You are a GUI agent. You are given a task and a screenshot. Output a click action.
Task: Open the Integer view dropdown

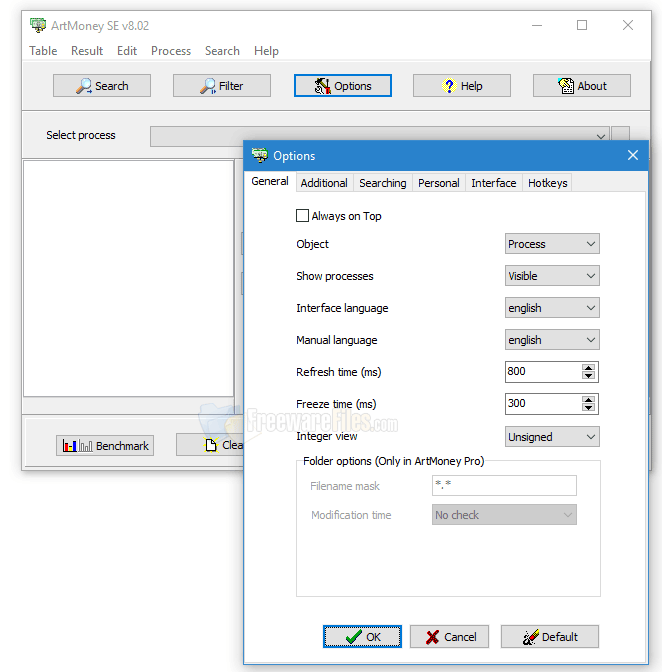pos(552,437)
